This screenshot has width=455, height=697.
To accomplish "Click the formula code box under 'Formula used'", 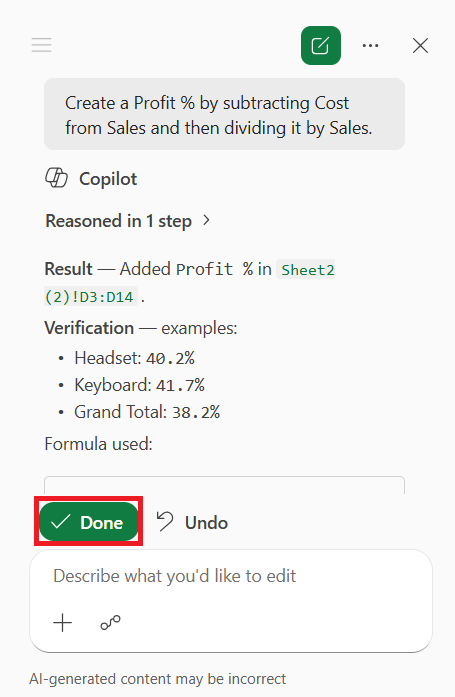I will pos(224,485).
